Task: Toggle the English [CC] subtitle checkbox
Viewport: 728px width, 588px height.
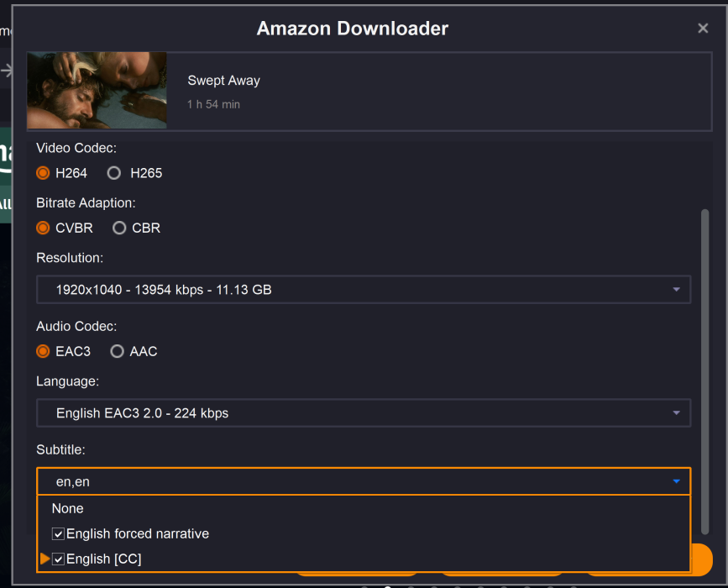Action: 58,559
